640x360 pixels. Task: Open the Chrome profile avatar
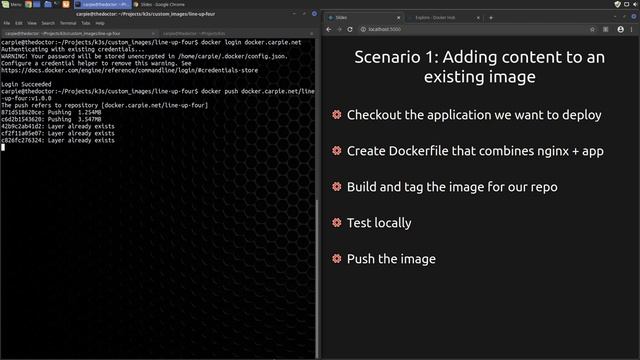[620, 29]
